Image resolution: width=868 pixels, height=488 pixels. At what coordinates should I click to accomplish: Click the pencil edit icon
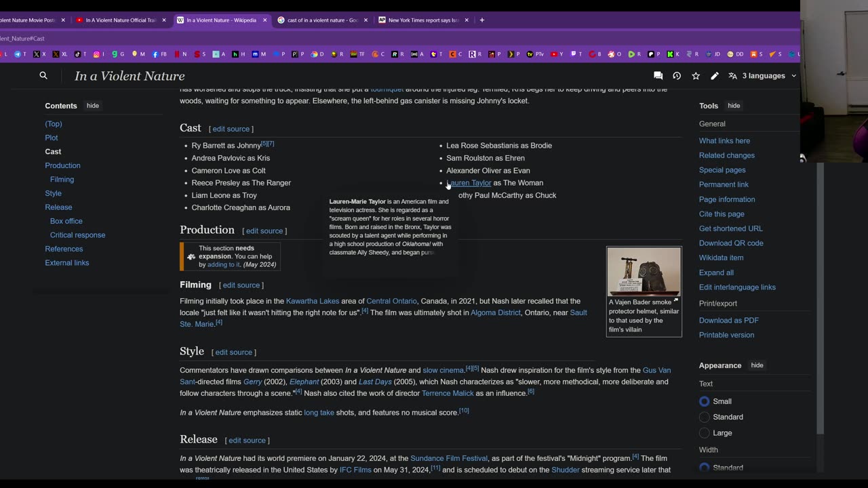715,76
